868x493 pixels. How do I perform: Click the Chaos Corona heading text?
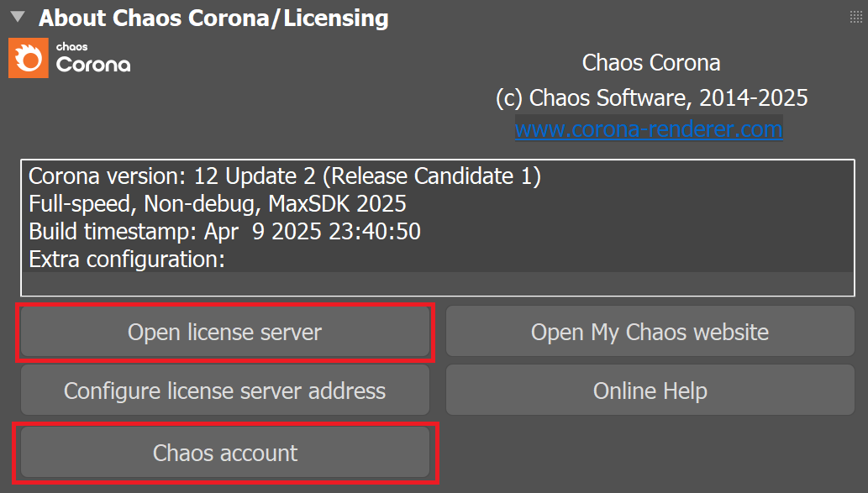[x=651, y=62]
